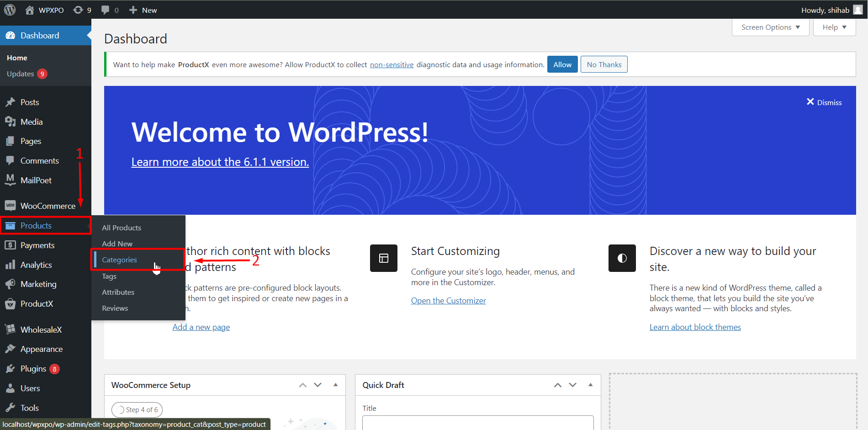Open Categories in Products submenu
This screenshot has width=868, height=430.
tap(119, 260)
